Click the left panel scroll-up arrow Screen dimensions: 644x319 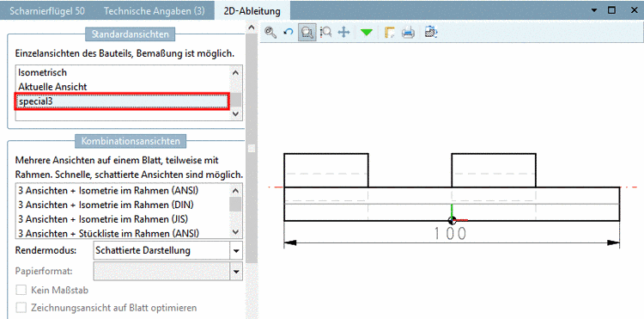252,28
